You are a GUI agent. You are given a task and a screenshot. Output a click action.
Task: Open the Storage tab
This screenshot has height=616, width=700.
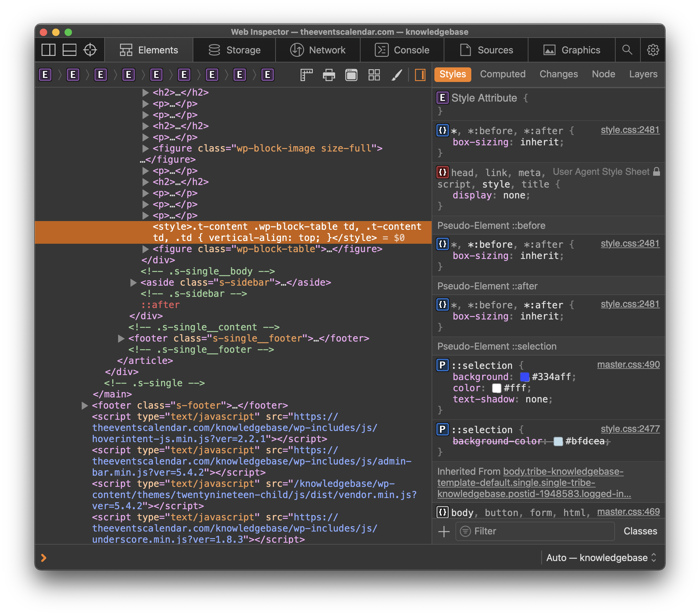click(x=234, y=50)
